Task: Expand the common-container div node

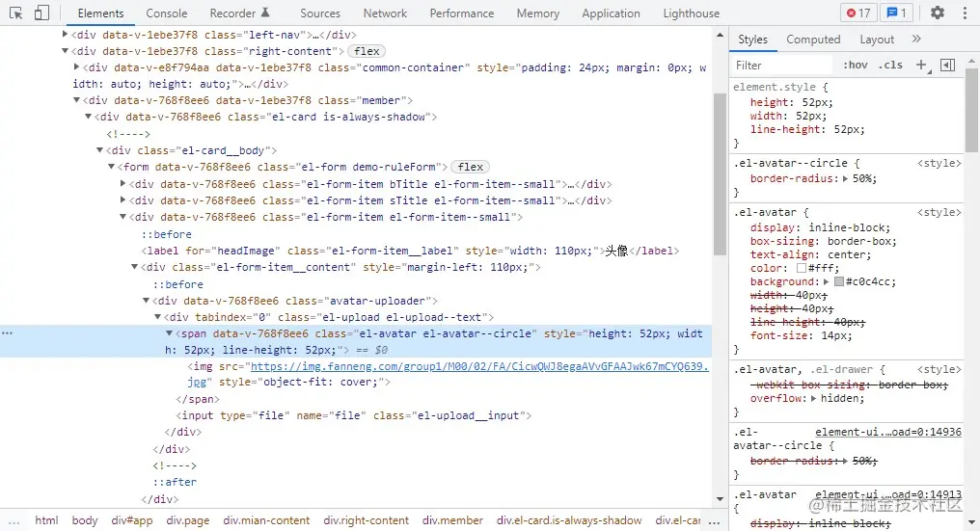Action: click(x=77, y=66)
